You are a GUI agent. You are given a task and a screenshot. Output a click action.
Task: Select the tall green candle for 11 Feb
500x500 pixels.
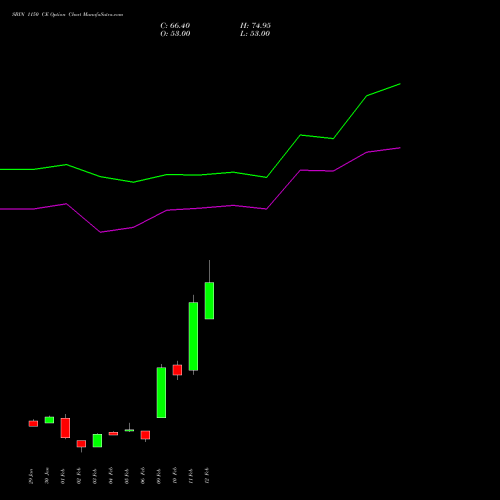pos(193,336)
